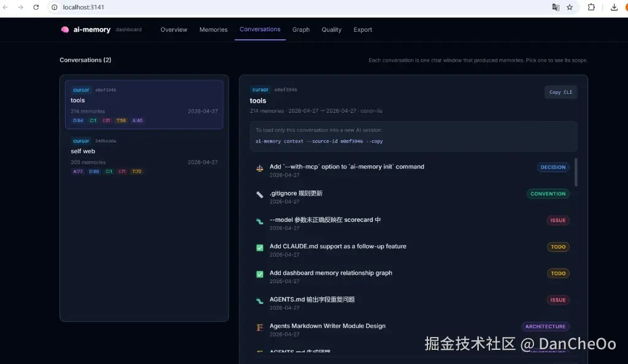Select the tools conversation card
This screenshot has height=364, width=628.
pos(144,104)
